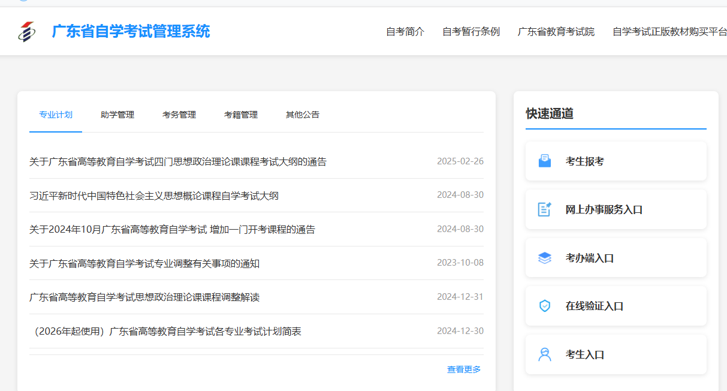Open 自考简介 in top navigation

(x=405, y=32)
